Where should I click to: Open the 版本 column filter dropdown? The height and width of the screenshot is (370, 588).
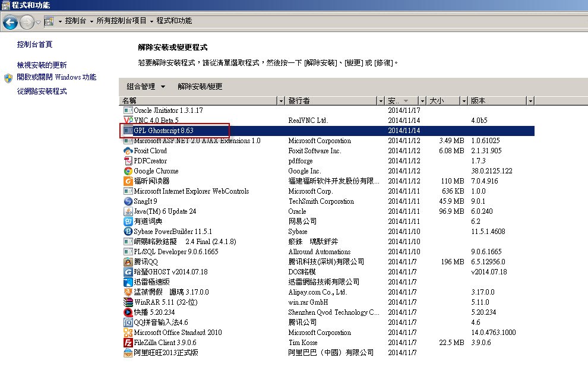pos(530,101)
